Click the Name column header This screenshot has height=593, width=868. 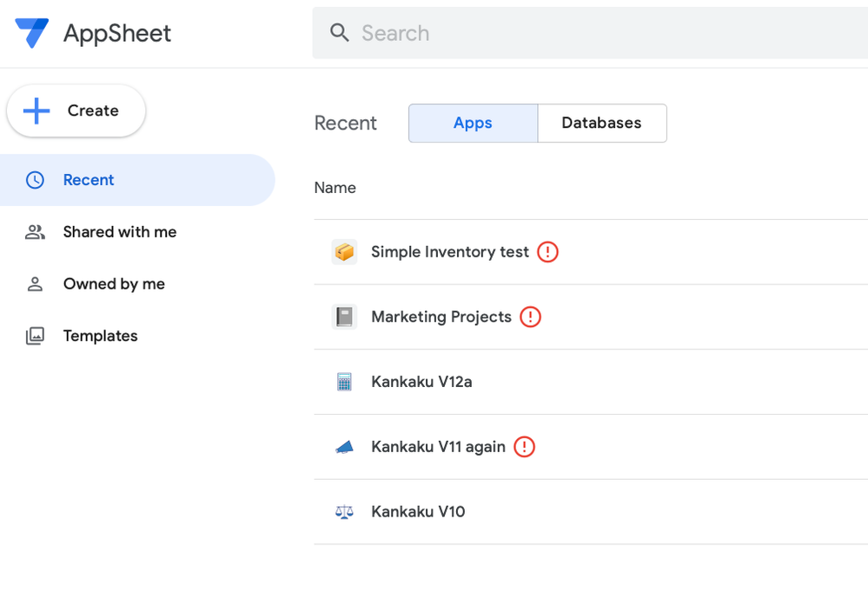click(x=335, y=188)
